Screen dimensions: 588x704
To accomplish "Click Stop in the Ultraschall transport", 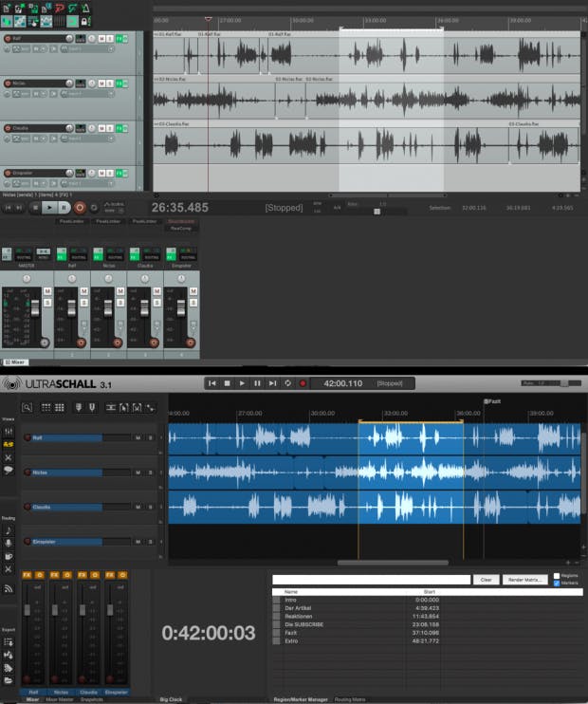I will [x=227, y=383].
